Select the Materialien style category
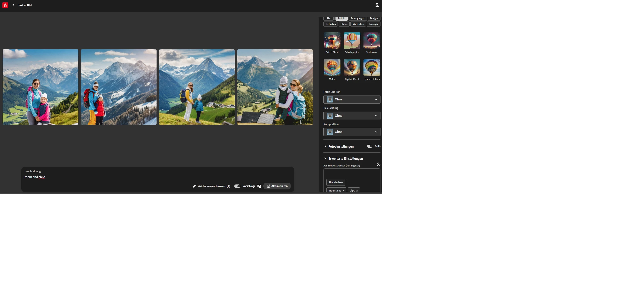The height and width of the screenshot is (300, 644). point(358,24)
